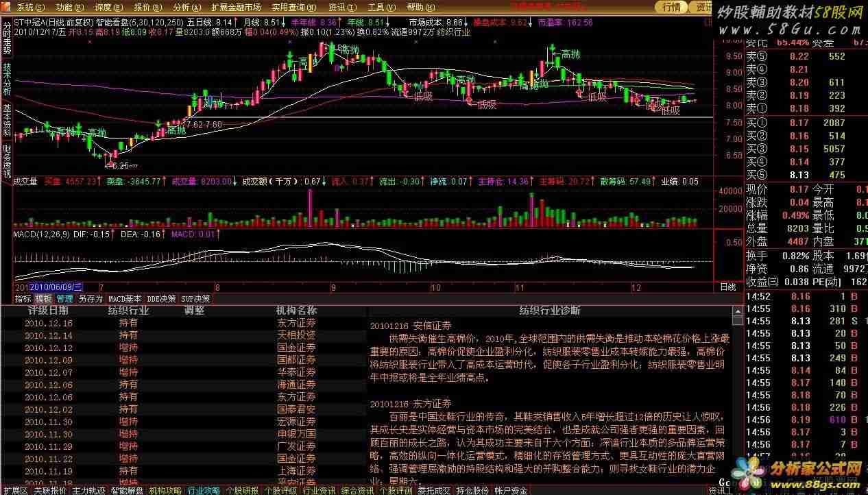Select the 国泰君安 rating row
Screen dimensions: 868x495
(185, 409)
